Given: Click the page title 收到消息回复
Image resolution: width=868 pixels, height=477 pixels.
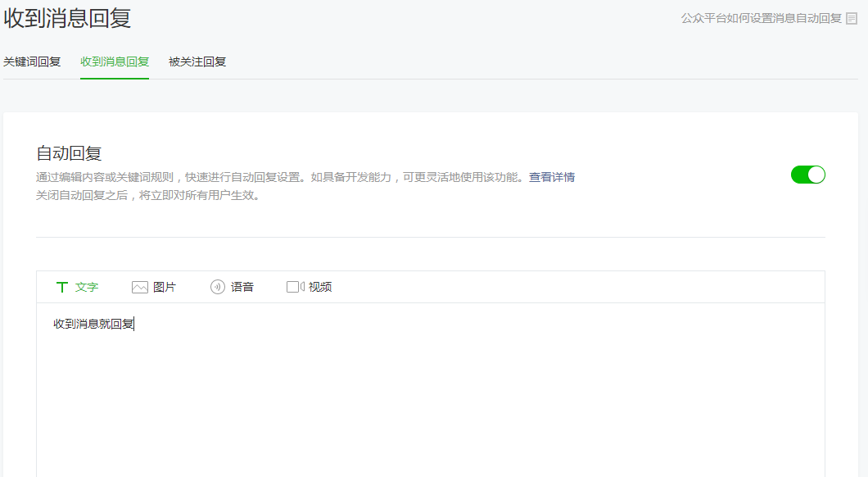Looking at the screenshot, I should point(67,18).
